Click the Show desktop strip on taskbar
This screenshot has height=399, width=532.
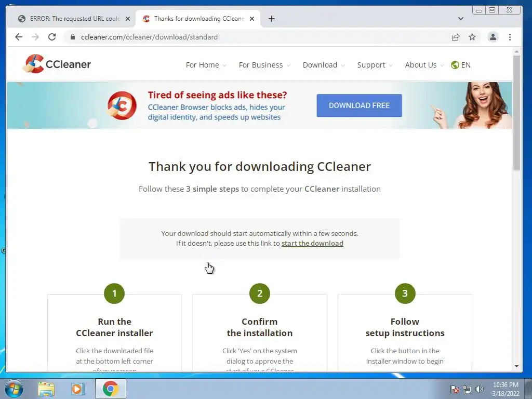click(528, 389)
